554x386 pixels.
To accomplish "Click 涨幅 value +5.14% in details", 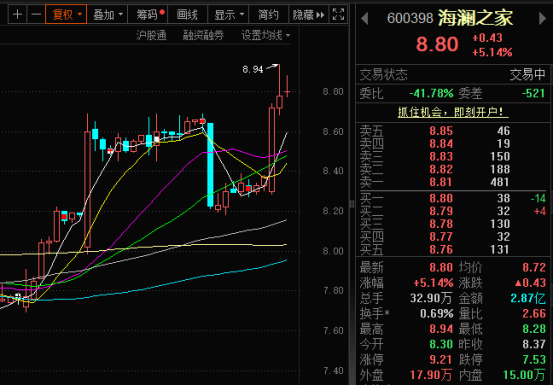I will [x=434, y=283].
